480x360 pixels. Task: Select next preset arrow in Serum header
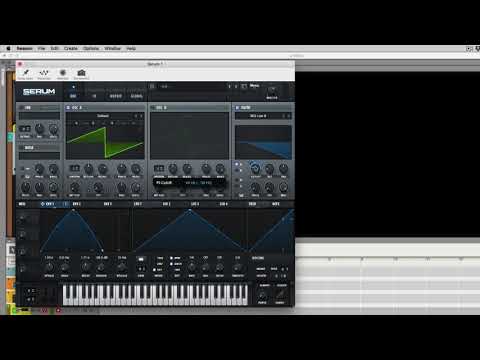pos(236,86)
